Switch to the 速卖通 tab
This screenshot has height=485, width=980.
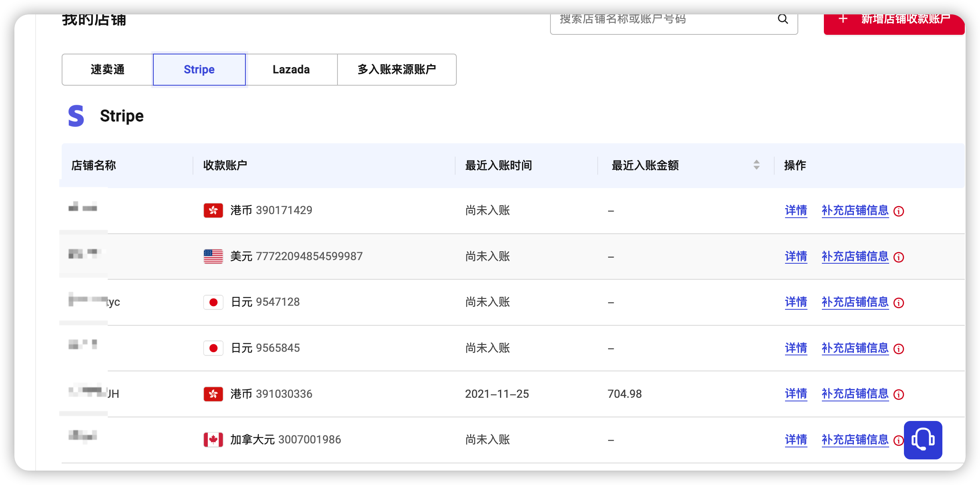[106, 69]
